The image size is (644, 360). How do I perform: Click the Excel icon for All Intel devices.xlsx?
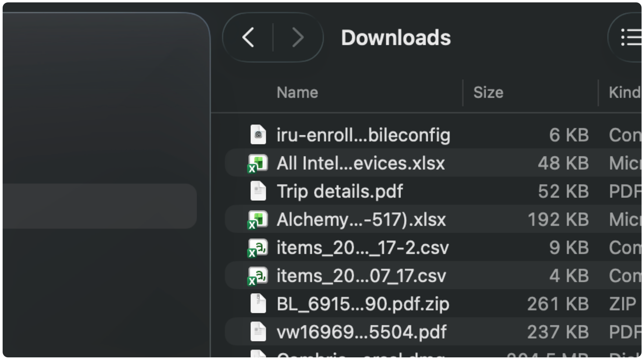257,163
